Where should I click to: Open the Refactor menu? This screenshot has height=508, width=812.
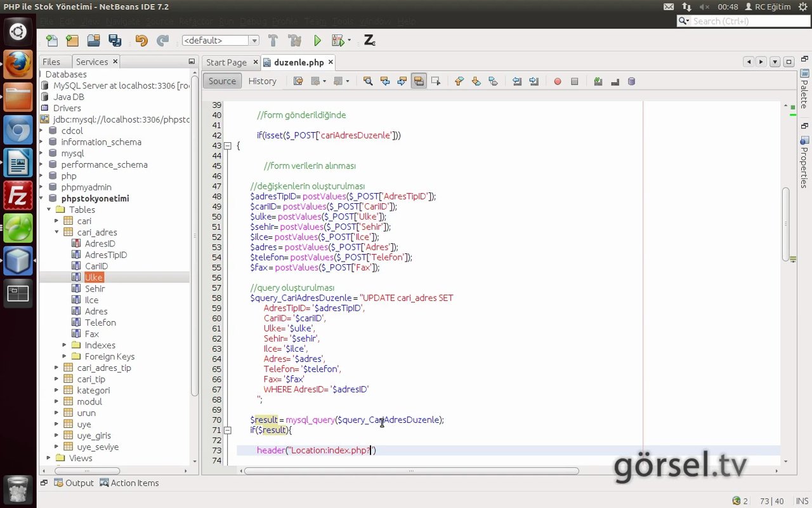click(196, 21)
